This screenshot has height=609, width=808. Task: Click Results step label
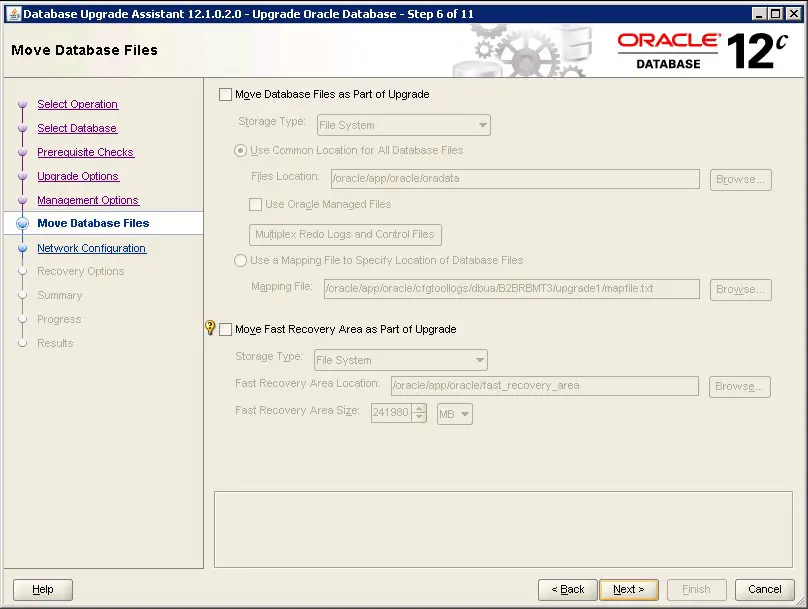[55, 344]
